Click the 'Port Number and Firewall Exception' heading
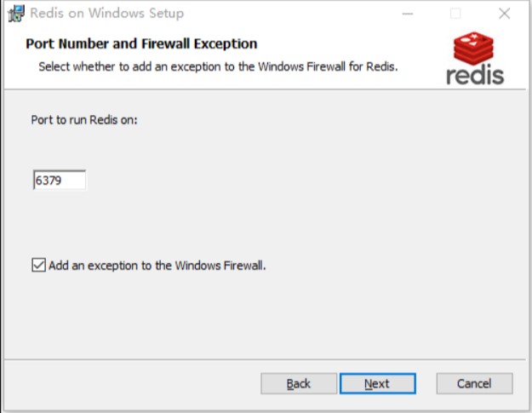The height and width of the screenshot is (413, 532). 141,43
